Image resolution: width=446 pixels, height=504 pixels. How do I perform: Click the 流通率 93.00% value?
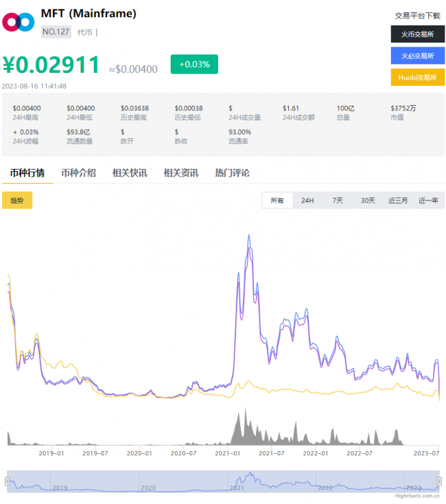coord(240,132)
